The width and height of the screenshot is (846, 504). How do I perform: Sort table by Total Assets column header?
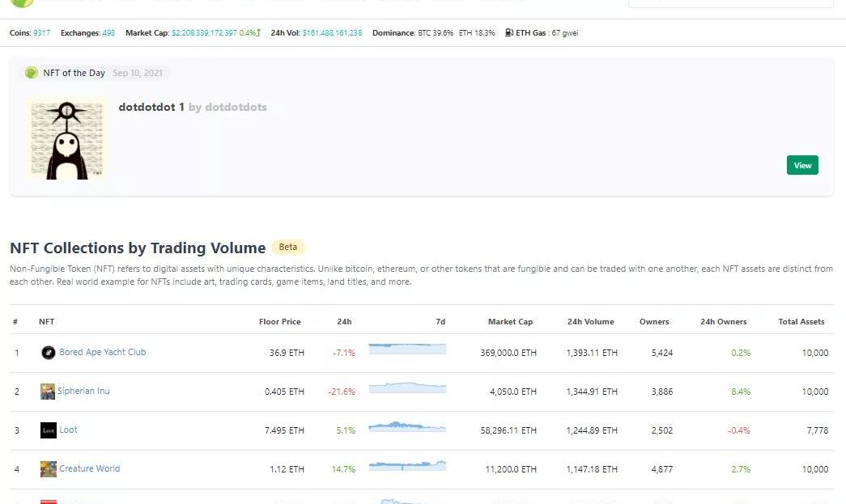801,322
